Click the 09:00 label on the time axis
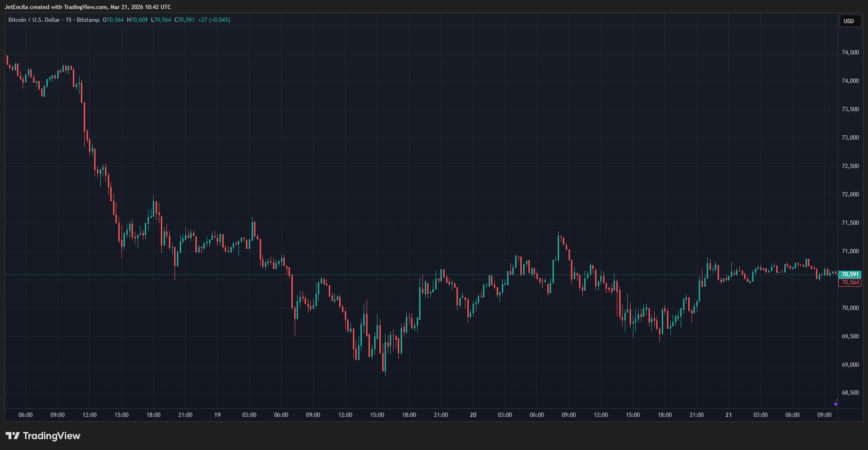The width and height of the screenshot is (868, 450). coord(57,415)
